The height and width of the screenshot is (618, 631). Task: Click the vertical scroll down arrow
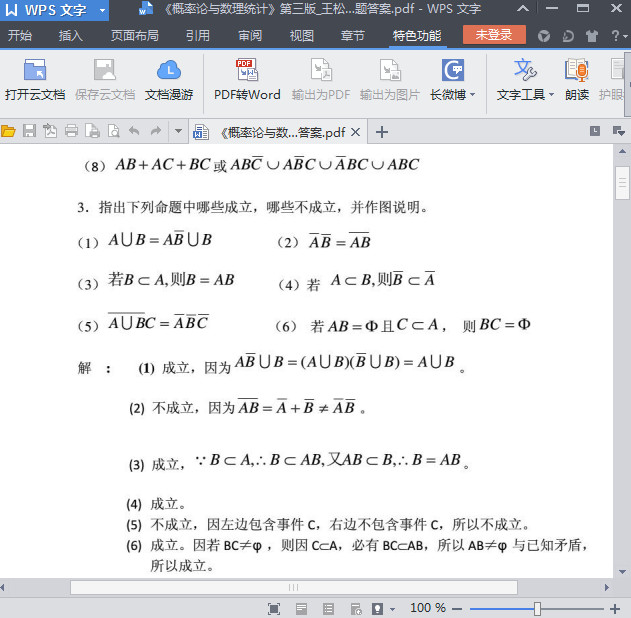pos(622,572)
